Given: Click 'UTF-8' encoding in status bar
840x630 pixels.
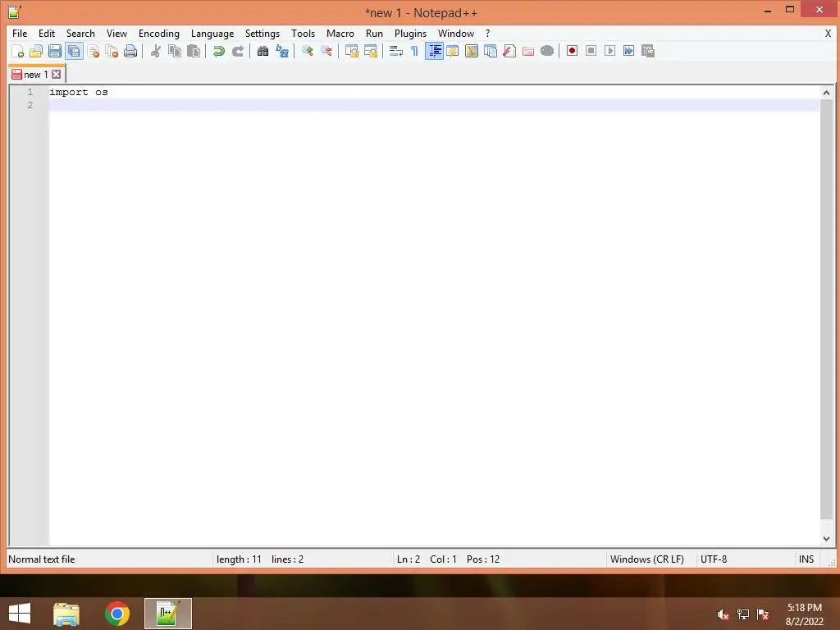Looking at the screenshot, I should pyautogui.click(x=714, y=559).
